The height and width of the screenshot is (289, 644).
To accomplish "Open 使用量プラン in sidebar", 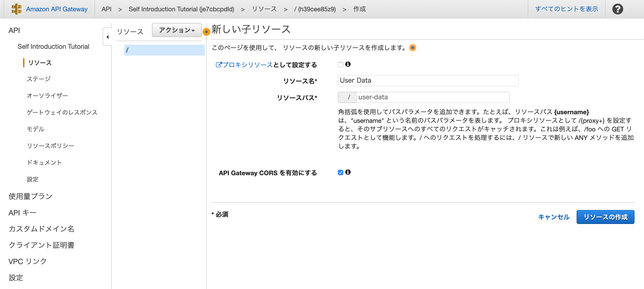I will [31, 196].
